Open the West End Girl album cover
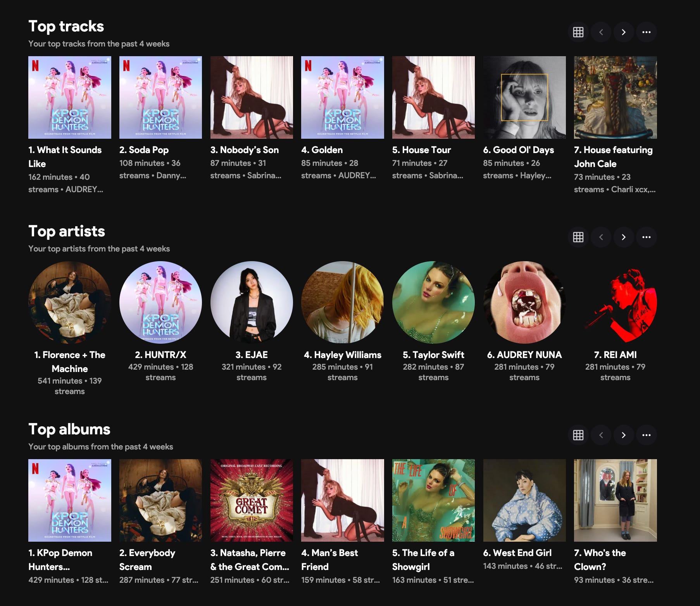Viewport: 700px width, 606px height. pos(524,500)
